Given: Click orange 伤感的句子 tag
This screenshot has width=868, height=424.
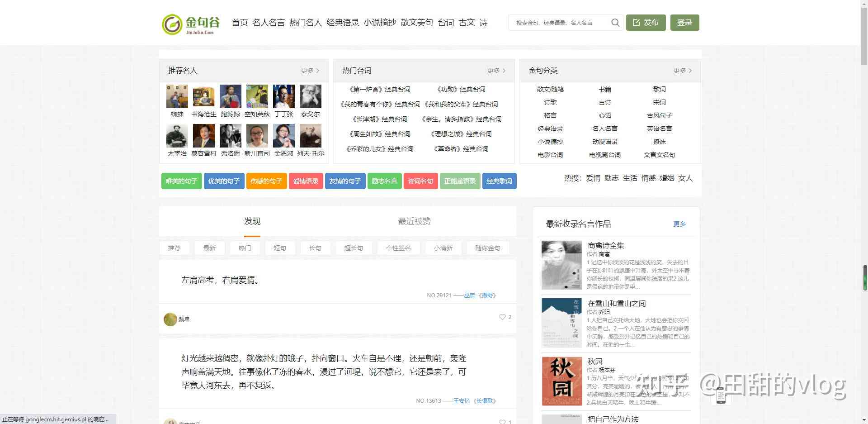Looking at the screenshot, I should tap(266, 181).
